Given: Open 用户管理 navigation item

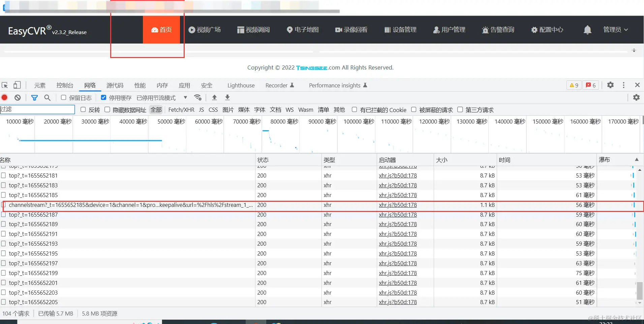Looking at the screenshot, I should pos(449,30).
